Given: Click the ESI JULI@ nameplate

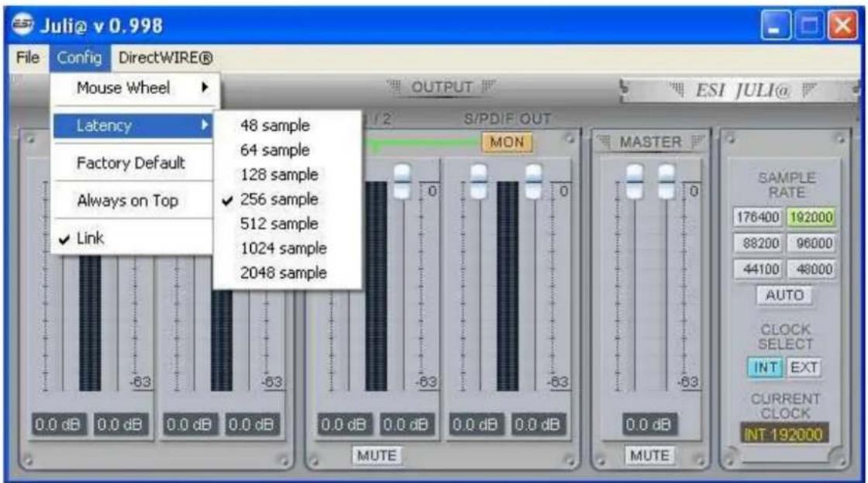Looking at the screenshot, I should (742, 90).
